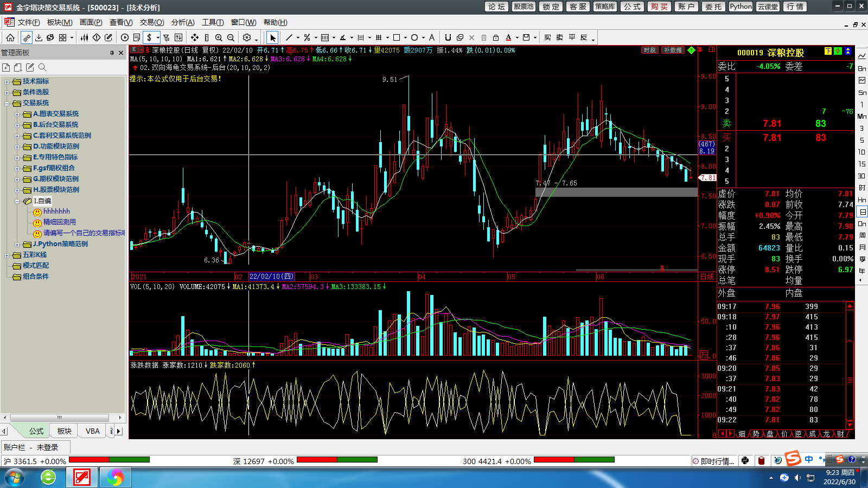Viewport: 868px width, 488px height.
Task: Expand the 五彩K线 tree folder
Action: [7, 255]
